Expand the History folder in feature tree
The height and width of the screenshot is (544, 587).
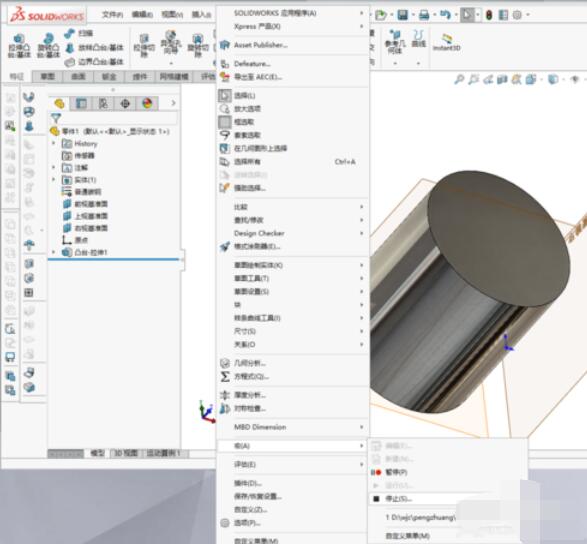[54, 143]
